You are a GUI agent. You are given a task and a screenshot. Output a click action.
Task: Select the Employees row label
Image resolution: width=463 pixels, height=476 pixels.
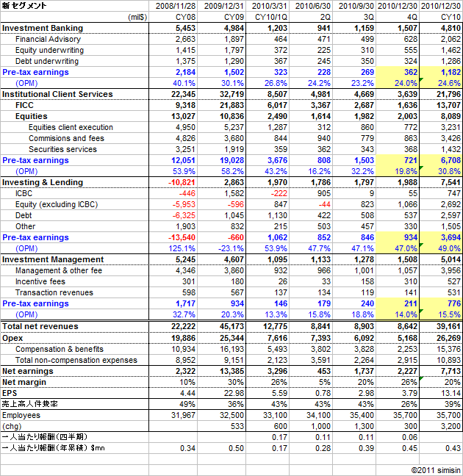tap(21, 415)
